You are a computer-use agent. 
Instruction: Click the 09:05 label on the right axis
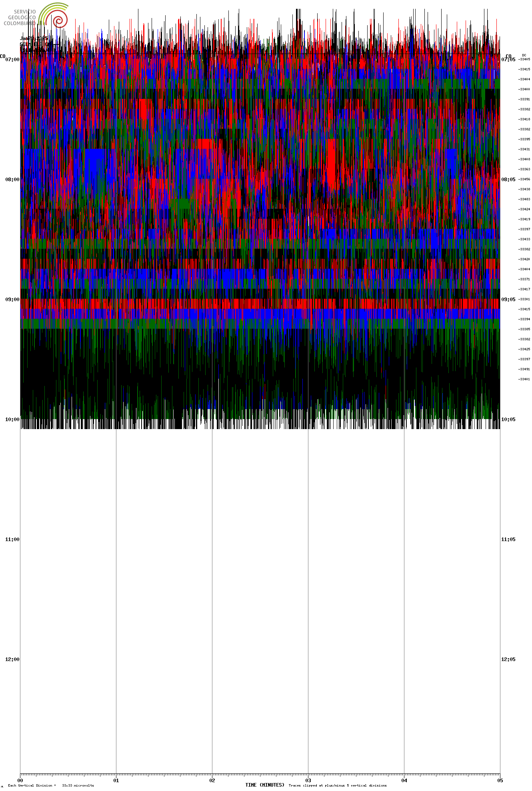pos(508,300)
